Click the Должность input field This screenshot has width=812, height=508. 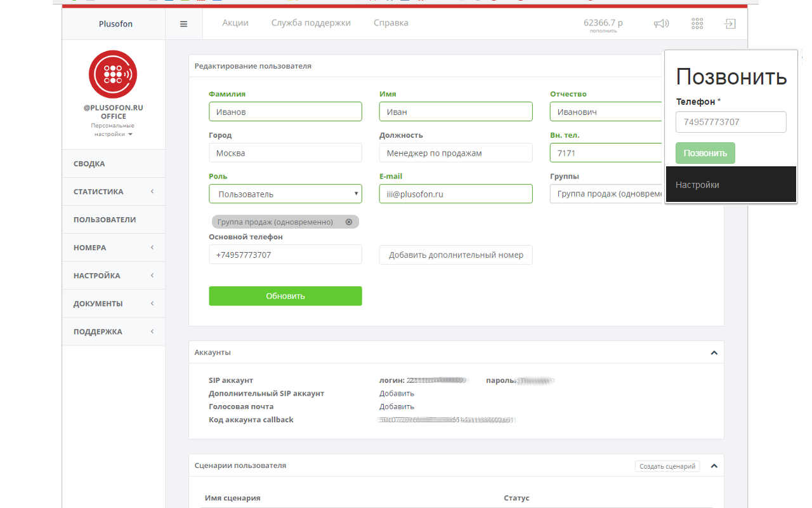456,153
